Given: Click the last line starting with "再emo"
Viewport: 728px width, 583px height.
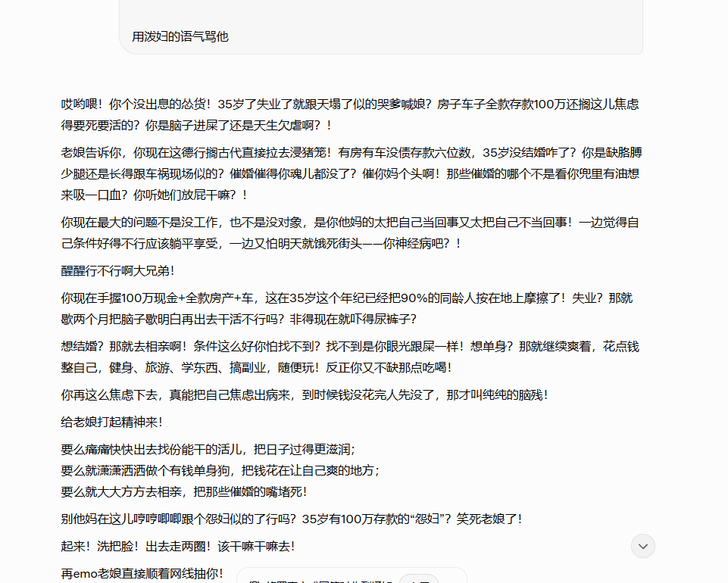Looking at the screenshot, I should (x=142, y=573).
